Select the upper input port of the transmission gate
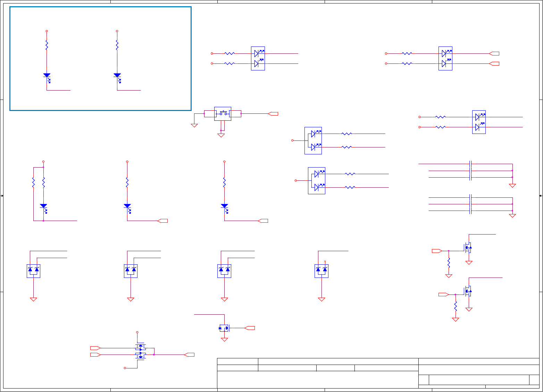Viewport: 543px width, 392px height. click(95, 348)
